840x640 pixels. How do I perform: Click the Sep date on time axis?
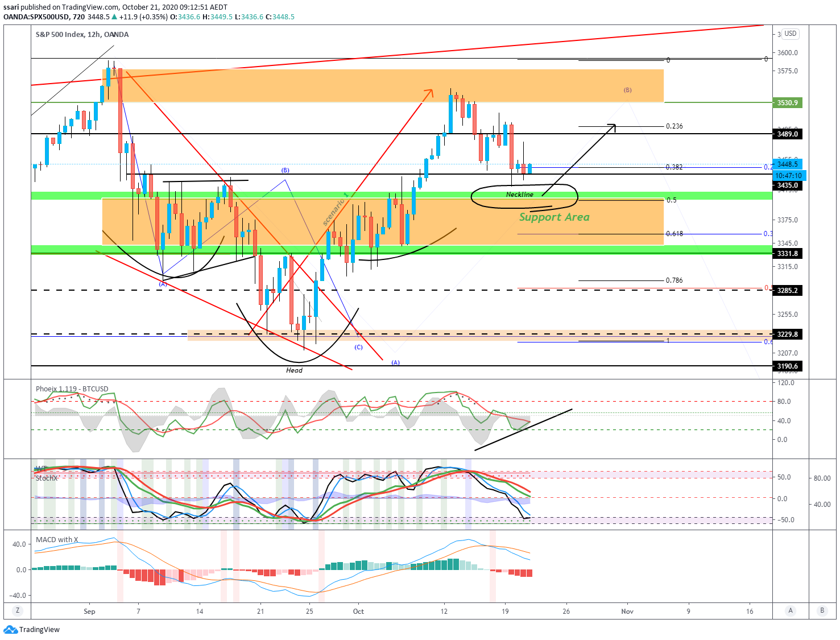click(89, 612)
